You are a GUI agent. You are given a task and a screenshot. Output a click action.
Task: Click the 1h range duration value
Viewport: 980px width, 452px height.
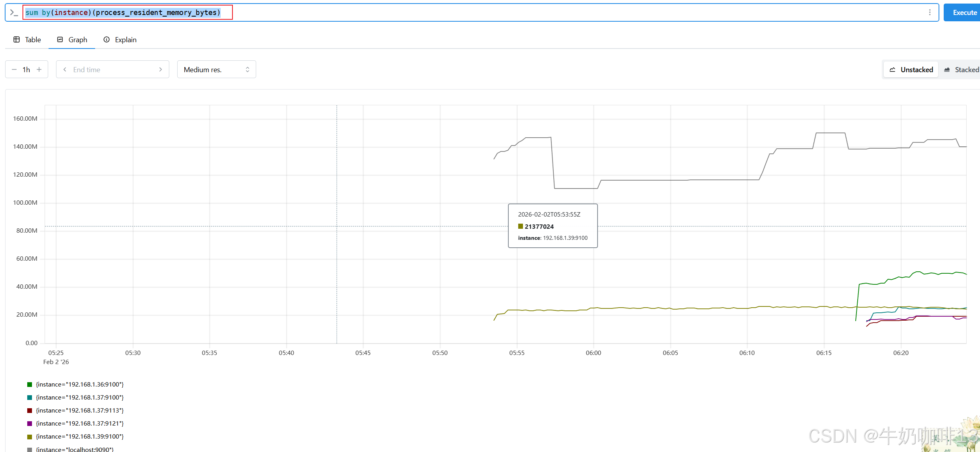[26, 69]
